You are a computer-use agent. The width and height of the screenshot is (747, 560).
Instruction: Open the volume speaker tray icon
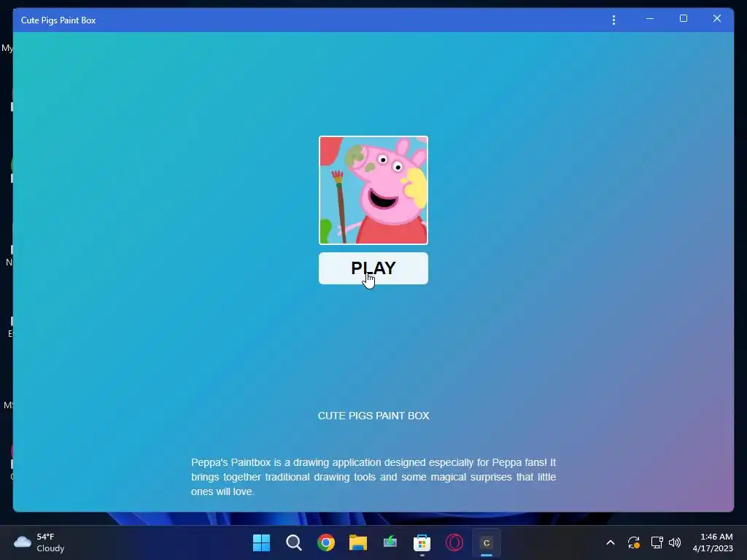click(x=675, y=542)
